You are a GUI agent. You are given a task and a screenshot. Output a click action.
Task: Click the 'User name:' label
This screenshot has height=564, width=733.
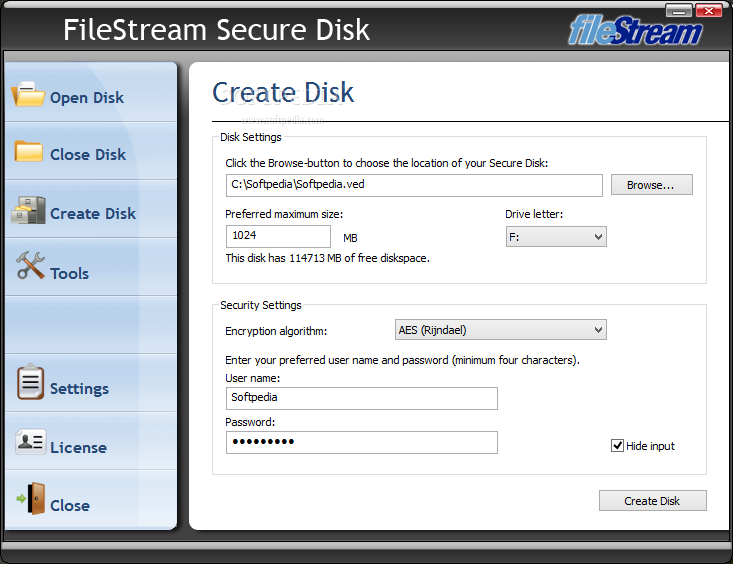[252, 378]
